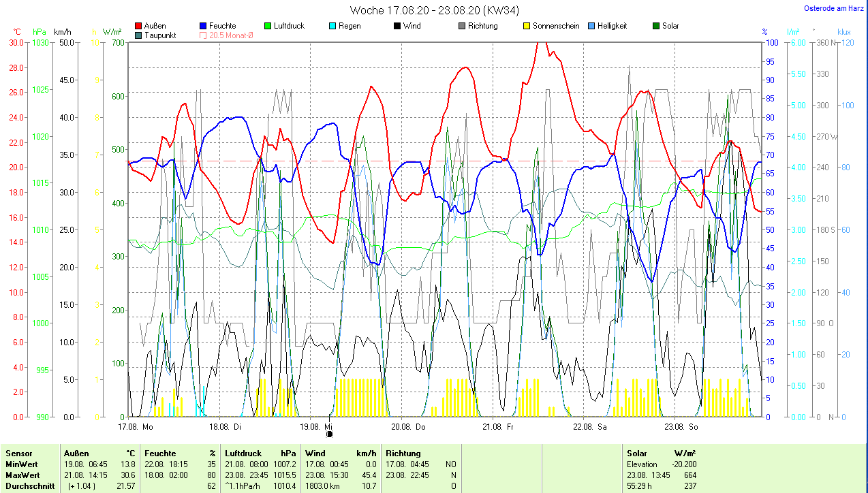
Task: Click the yellow Sonnenschein legend square
Action: 527,26
